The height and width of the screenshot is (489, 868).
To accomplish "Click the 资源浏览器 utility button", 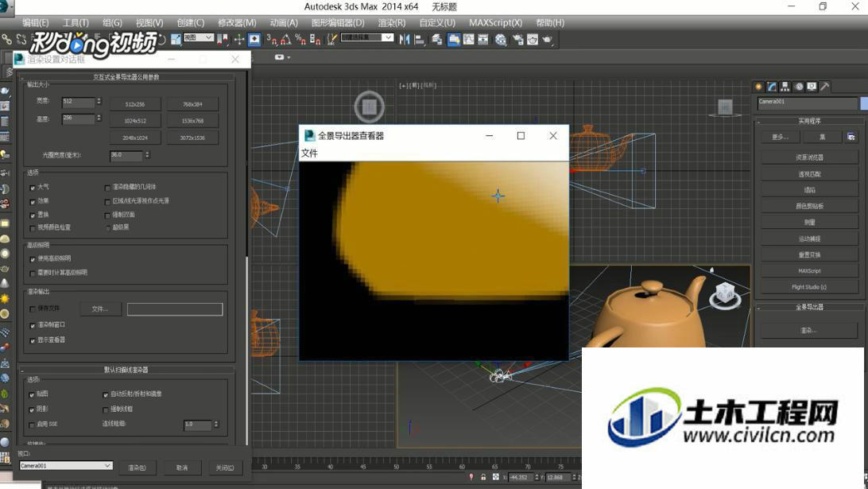I will [809, 157].
